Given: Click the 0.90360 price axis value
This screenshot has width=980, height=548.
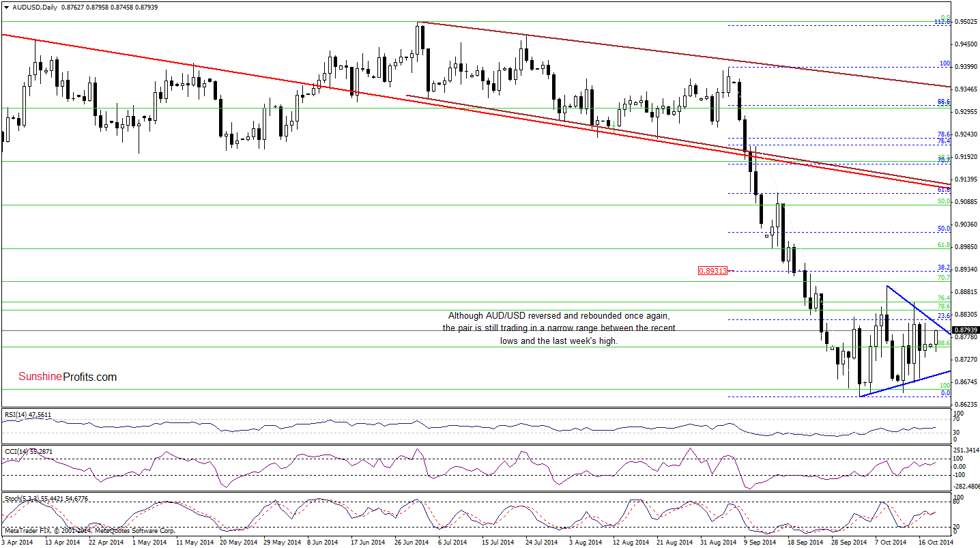Looking at the screenshot, I should [x=964, y=224].
